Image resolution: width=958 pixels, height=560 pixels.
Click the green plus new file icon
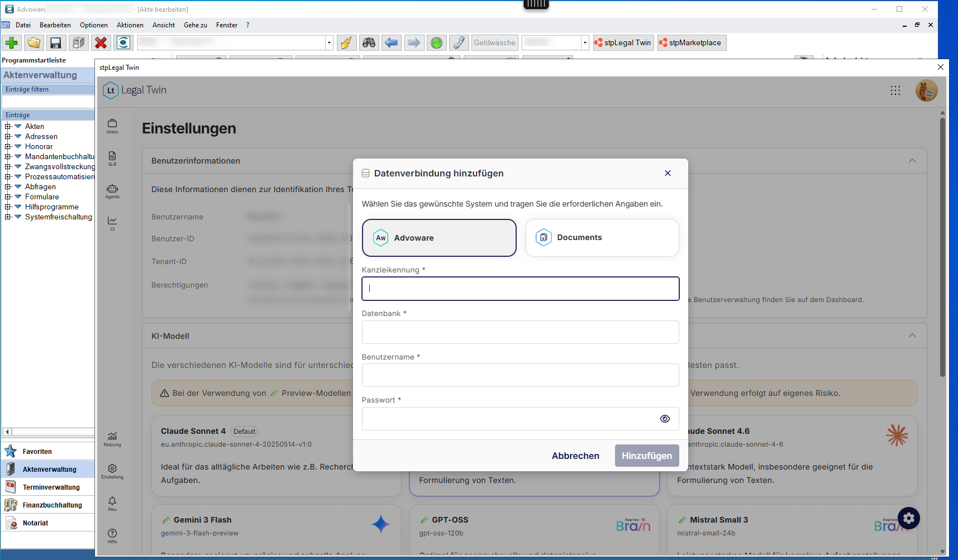(x=12, y=43)
